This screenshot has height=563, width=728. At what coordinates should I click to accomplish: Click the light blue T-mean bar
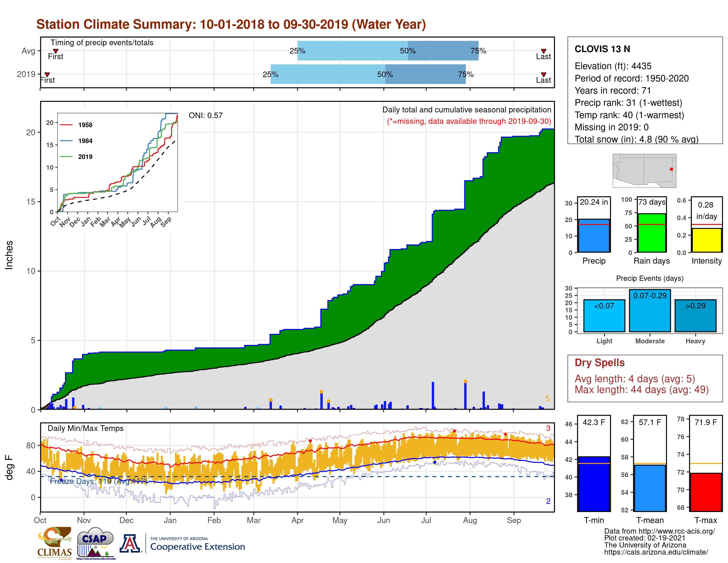(x=650, y=488)
